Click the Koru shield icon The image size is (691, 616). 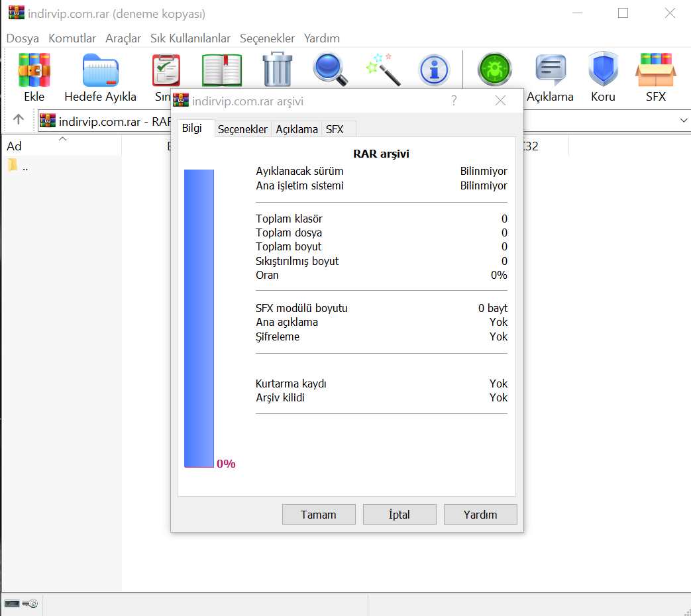click(603, 70)
